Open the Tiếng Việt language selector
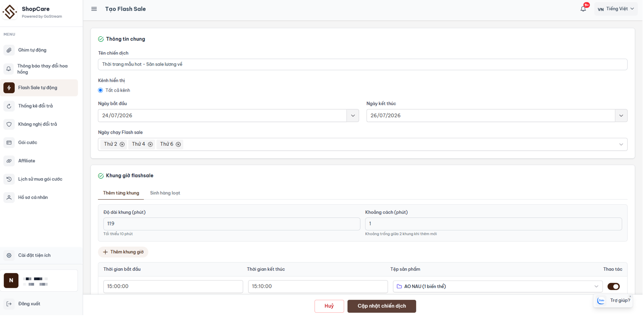 point(616,9)
